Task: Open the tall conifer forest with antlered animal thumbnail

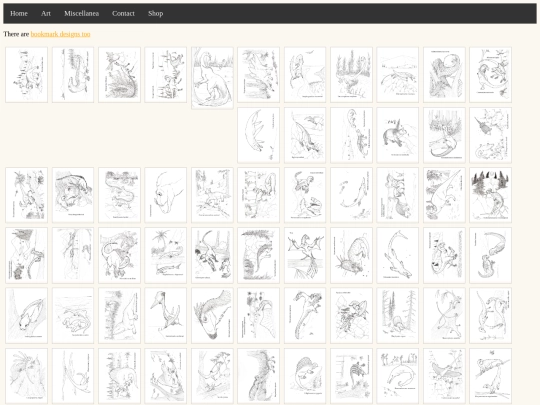Action: [x=351, y=75]
